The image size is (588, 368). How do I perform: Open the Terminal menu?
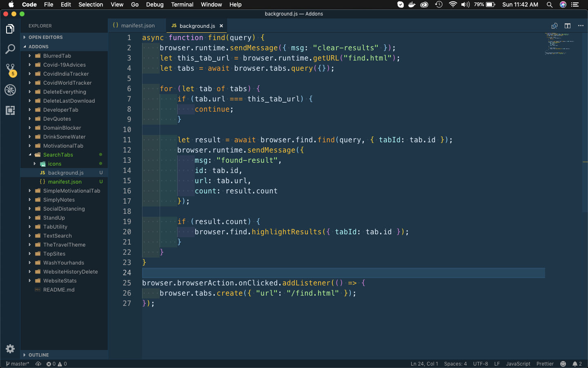click(182, 4)
